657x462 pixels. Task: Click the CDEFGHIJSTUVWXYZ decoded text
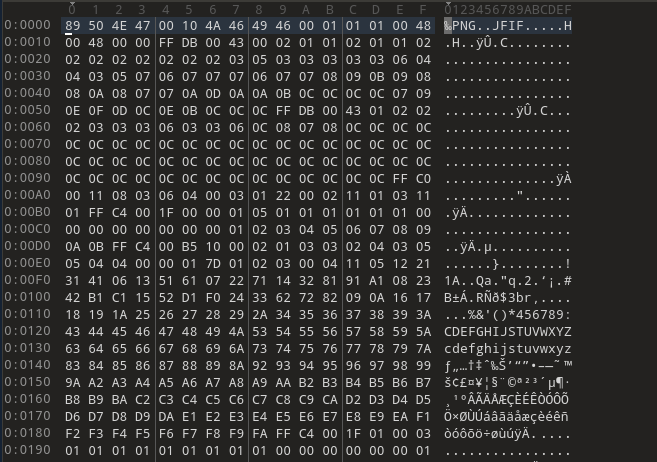point(508,332)
